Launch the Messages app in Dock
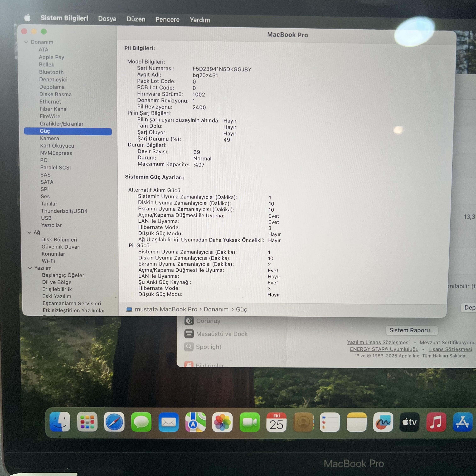The width and height of the screenshot is (476, 476). [141, 422]
